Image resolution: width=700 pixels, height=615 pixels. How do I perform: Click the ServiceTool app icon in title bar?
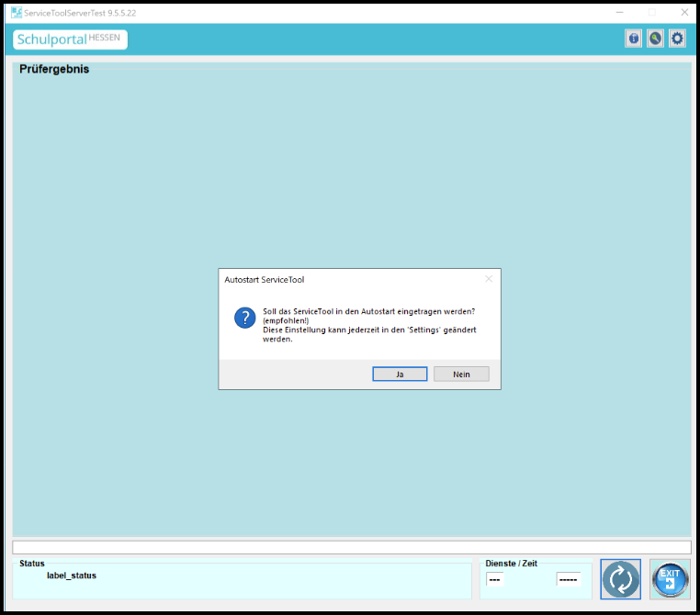tap(16, 12)
